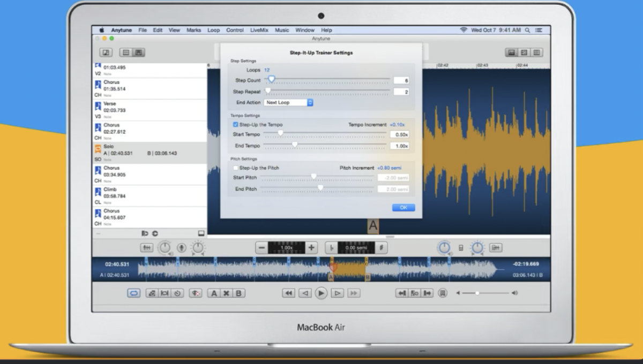Open the equalizer controls icon
The width and height of the screenshot is (643, 364).
(x=147, y=248)
